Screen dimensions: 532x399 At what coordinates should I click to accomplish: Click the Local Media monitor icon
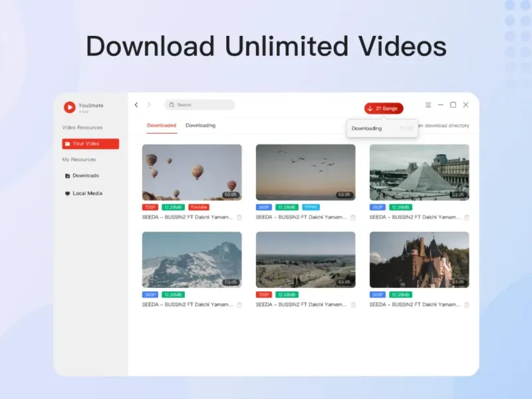click(x=67, y=194)
